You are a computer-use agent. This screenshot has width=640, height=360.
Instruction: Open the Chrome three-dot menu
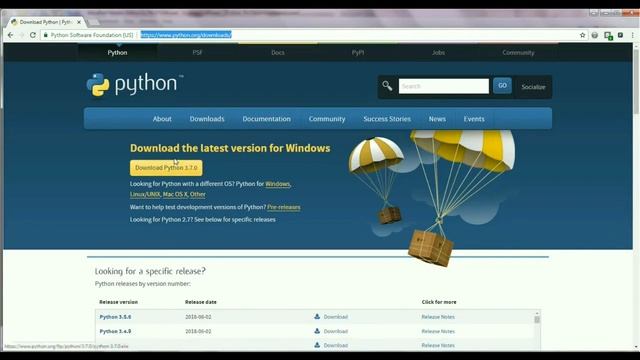[x=633, y=35]
